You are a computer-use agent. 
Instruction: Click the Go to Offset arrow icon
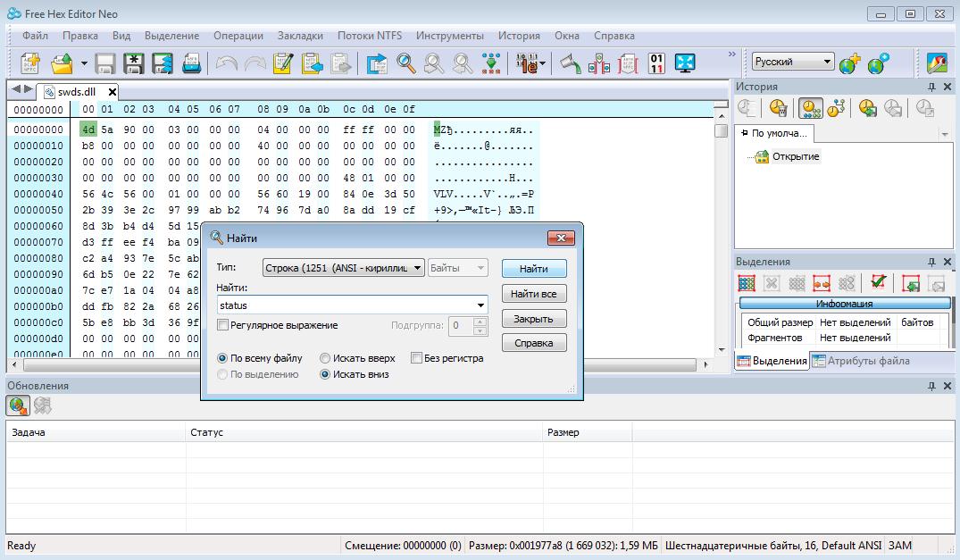point(377,63)
